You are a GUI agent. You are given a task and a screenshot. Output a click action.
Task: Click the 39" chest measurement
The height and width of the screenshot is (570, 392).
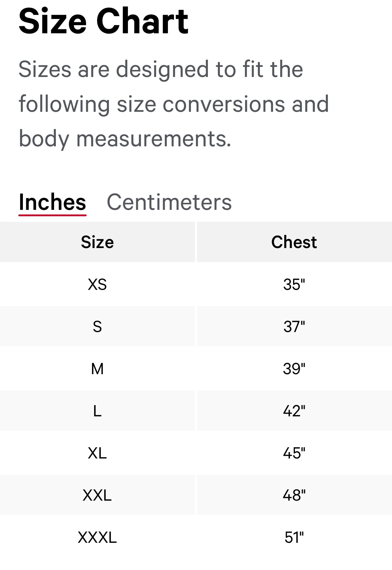(x=294, y=369)
